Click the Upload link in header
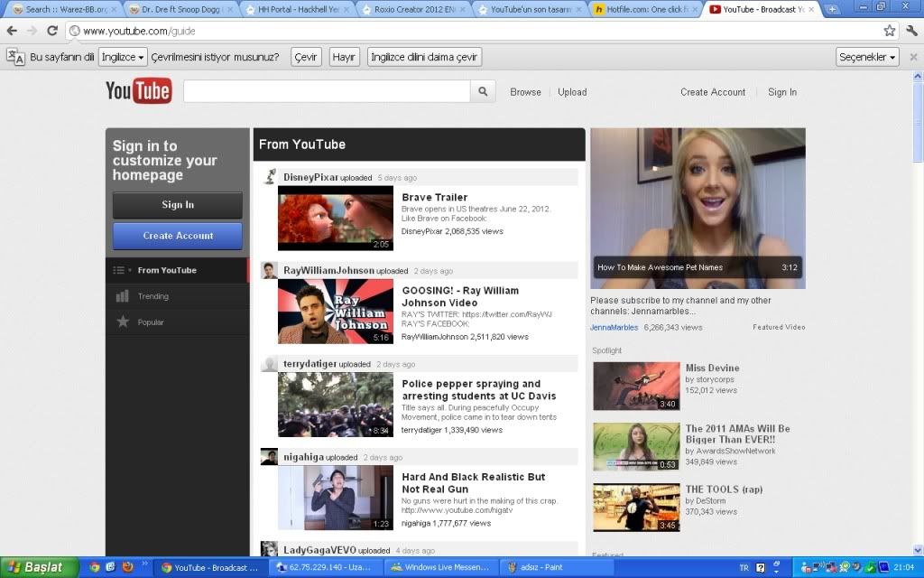This screenshot has width=924, height=578. coord(572,92)
